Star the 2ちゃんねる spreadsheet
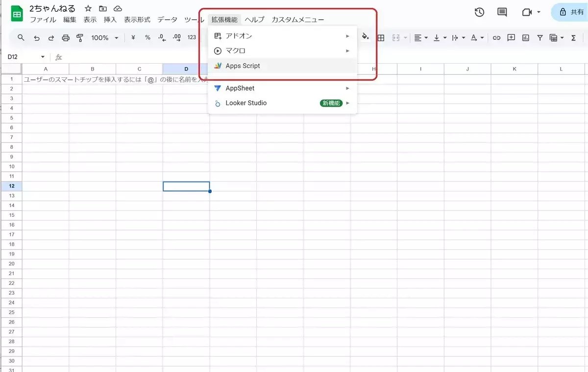Viewport: 588px width, 372px height. tap(88, 9)
